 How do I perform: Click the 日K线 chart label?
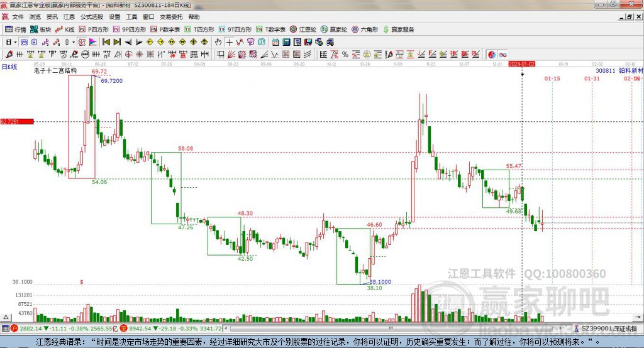pyautogui.click(x=9, y=67)
